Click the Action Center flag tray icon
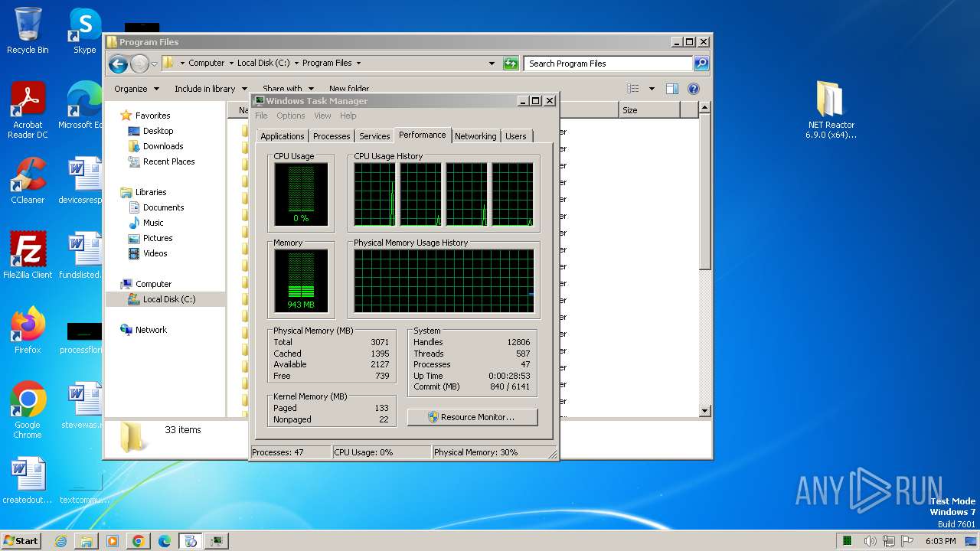This screenshot has width=980, height=551. [x=908, y=541]
